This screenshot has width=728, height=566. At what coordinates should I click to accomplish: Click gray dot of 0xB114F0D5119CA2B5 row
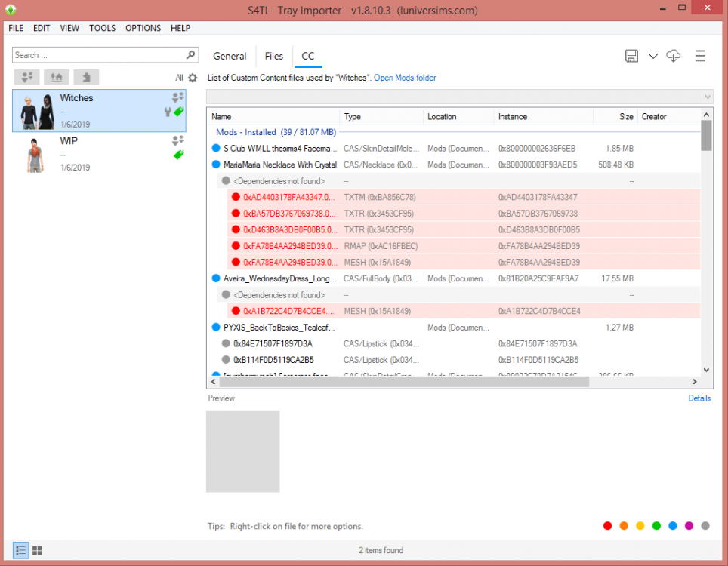coord(226,359)
